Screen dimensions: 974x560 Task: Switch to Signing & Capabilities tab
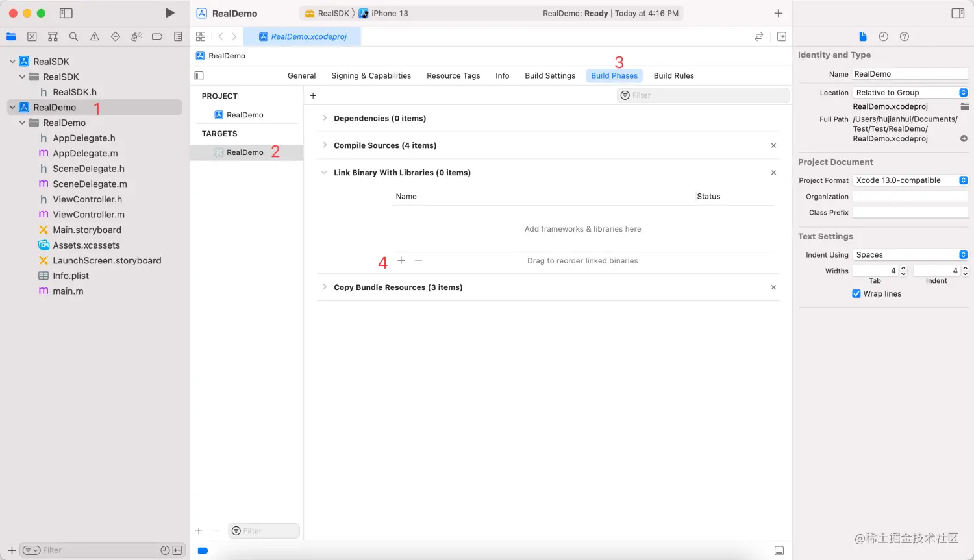(x=371, y=76)
